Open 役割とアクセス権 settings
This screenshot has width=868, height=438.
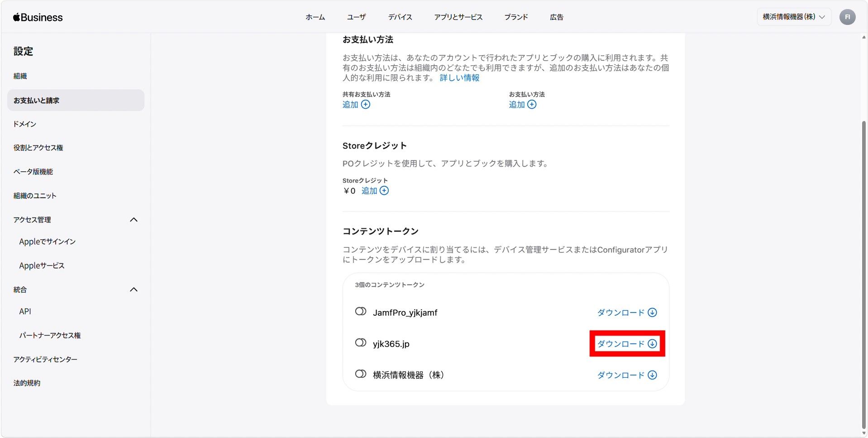[x=38, y=148]
